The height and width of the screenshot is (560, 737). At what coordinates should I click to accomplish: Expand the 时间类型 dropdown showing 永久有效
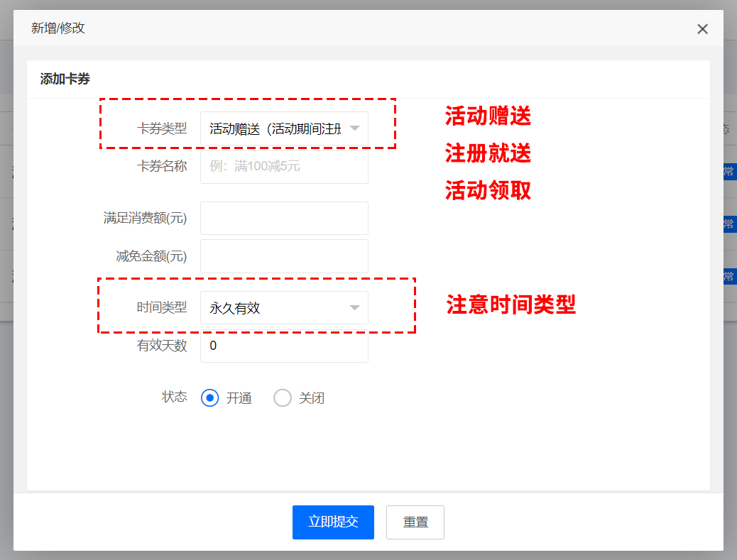275,308
